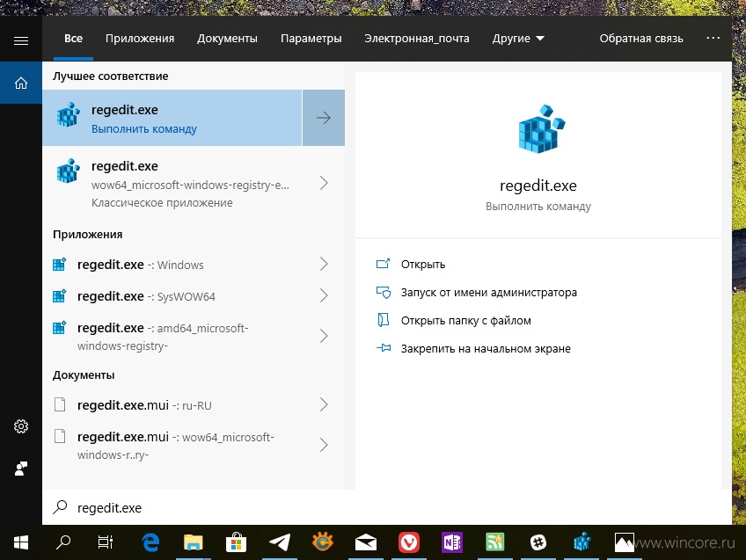Expand the arrow for the best match regedit.exe

click(324, 118)
